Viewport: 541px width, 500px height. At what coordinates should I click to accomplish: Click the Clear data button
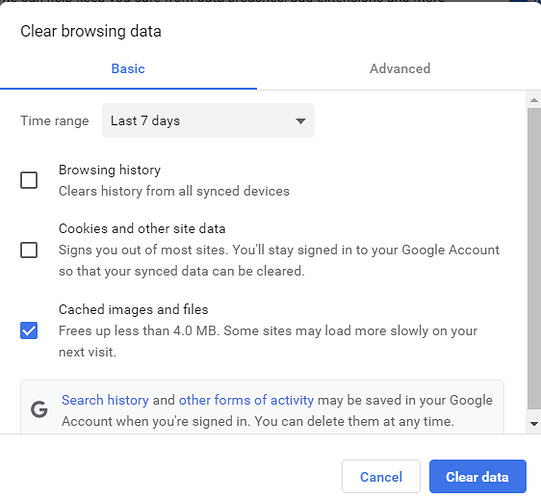(478, 477)
